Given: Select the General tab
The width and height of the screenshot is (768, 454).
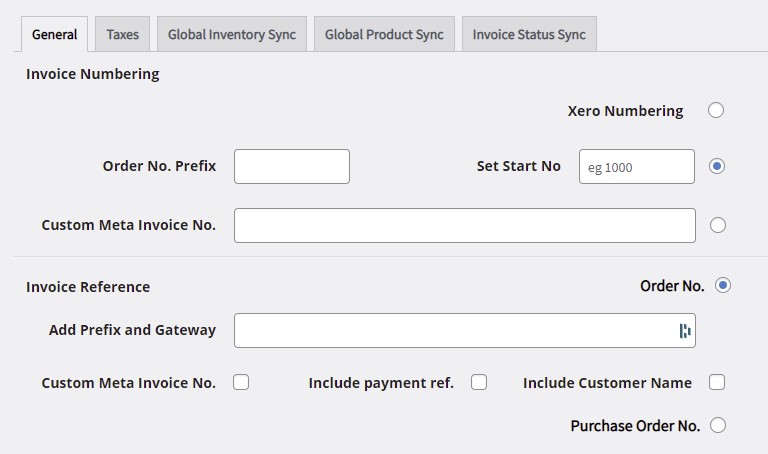Looking at the screenshot, I should click(54, 34).
